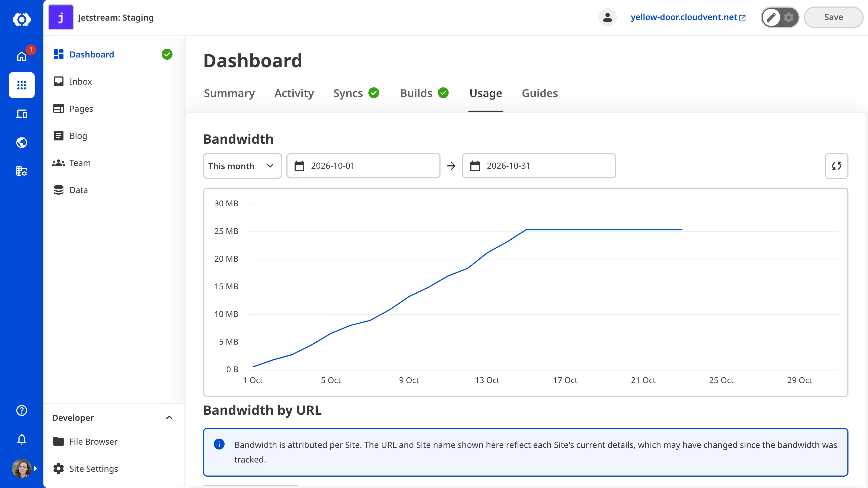Viewport: 868px width, 488px height.
Task: Click the start date field 2026-10-01
Action: pos(363,166)
